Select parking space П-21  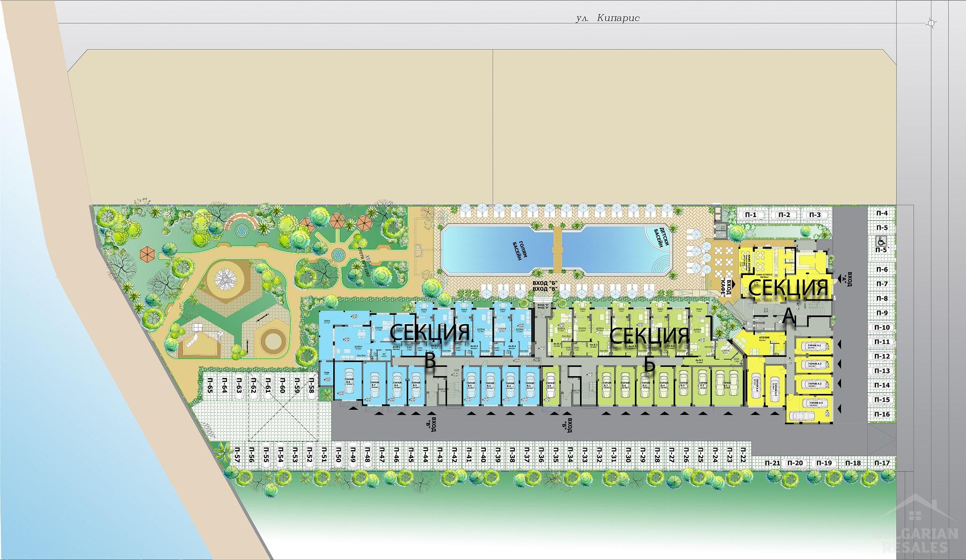(x=773, y=463)
